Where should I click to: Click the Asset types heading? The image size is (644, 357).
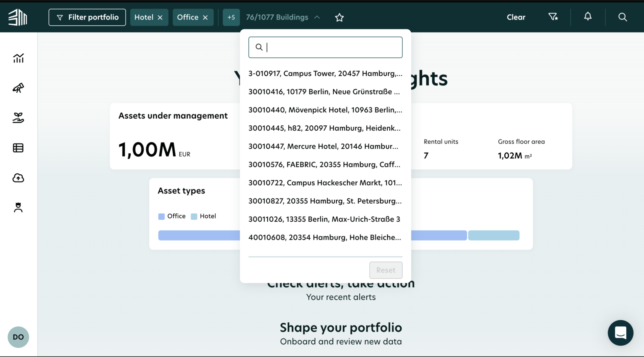181,191
